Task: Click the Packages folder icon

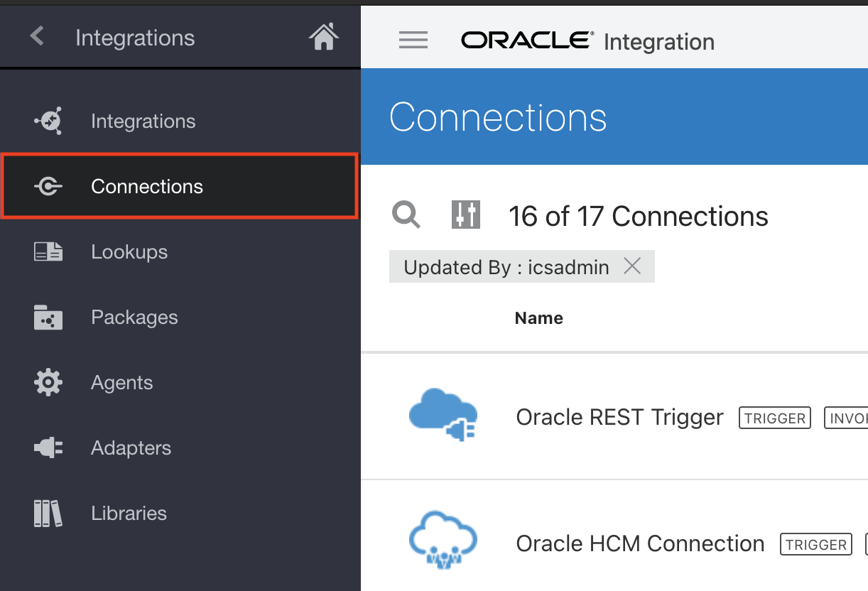Action: (48, 318)
